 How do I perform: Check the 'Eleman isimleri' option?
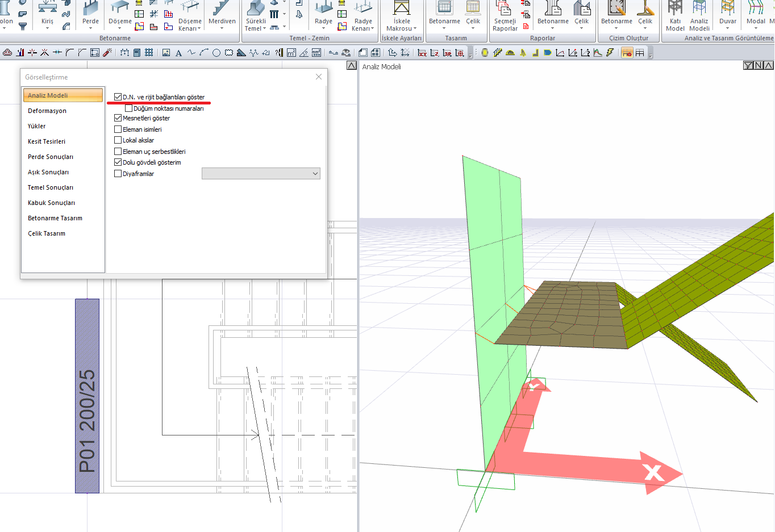pos(118,129)
